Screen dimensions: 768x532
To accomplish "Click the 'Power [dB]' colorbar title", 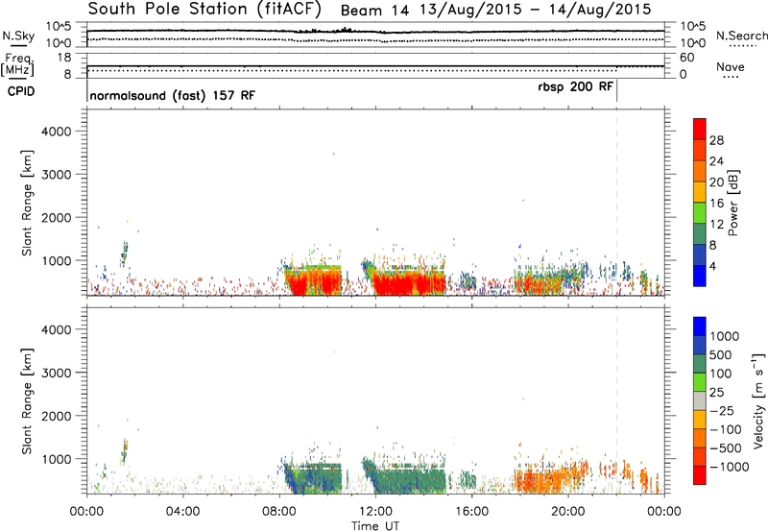I will [733, 203].
